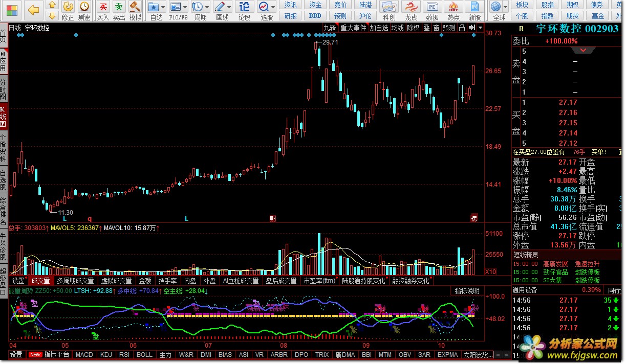
Task: Click the 研报 button
Action: 291,15
